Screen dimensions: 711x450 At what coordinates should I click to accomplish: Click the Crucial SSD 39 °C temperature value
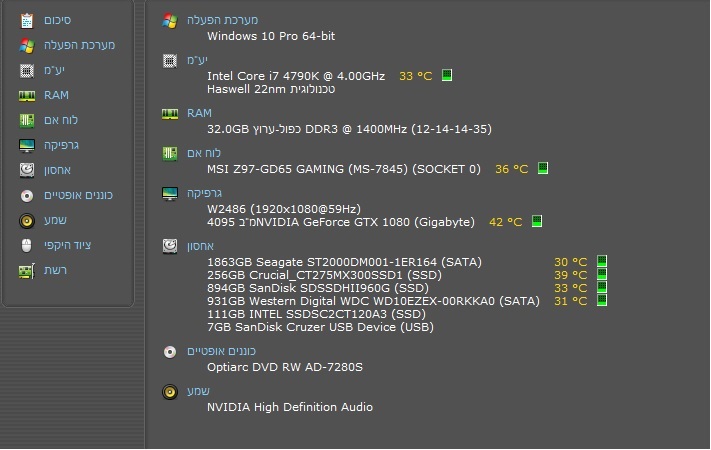570,275
